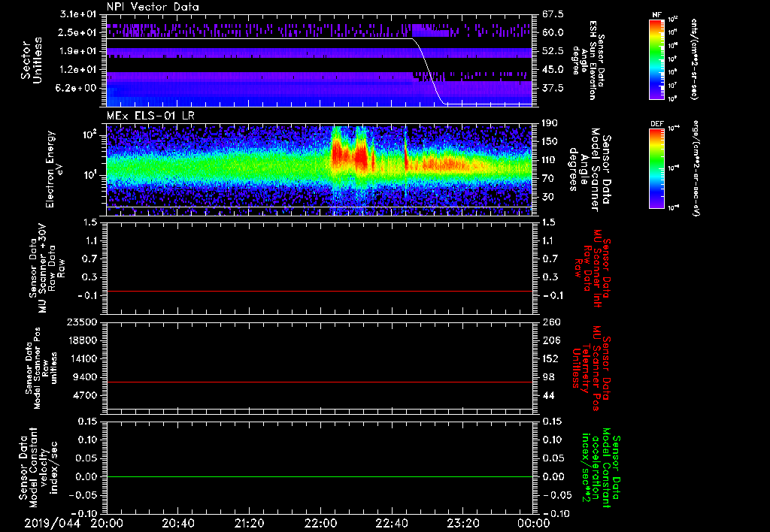
Task: Click the "Model Scanner Pos Raw unitless" axis title
Action: tap(41, 368)
